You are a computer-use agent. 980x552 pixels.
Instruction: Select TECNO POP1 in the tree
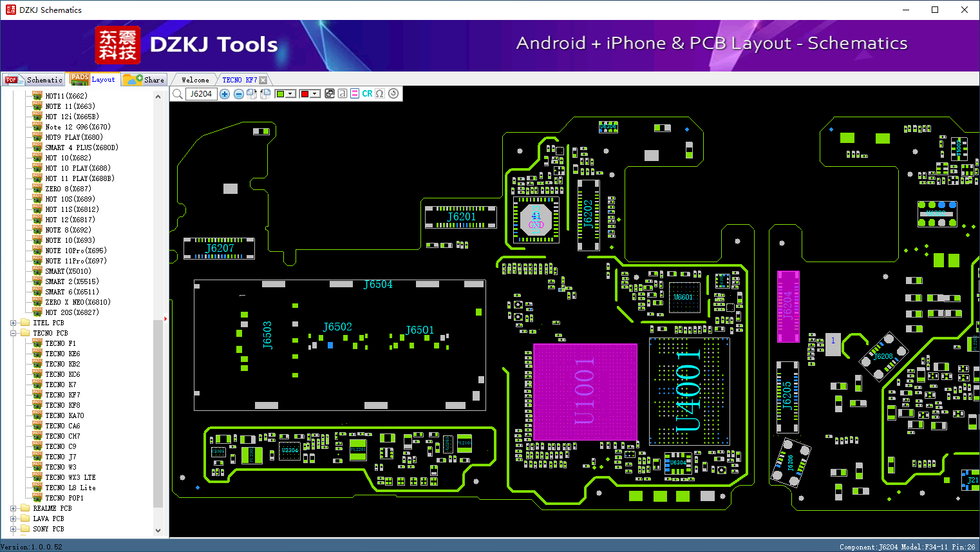click(64, 498)
